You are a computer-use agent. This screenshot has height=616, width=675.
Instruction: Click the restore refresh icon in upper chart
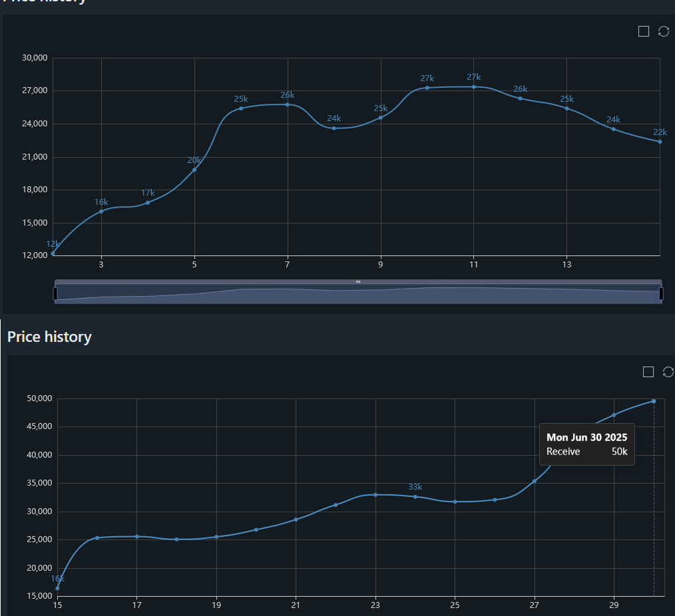pyautogui.click(x=664, y=31)
